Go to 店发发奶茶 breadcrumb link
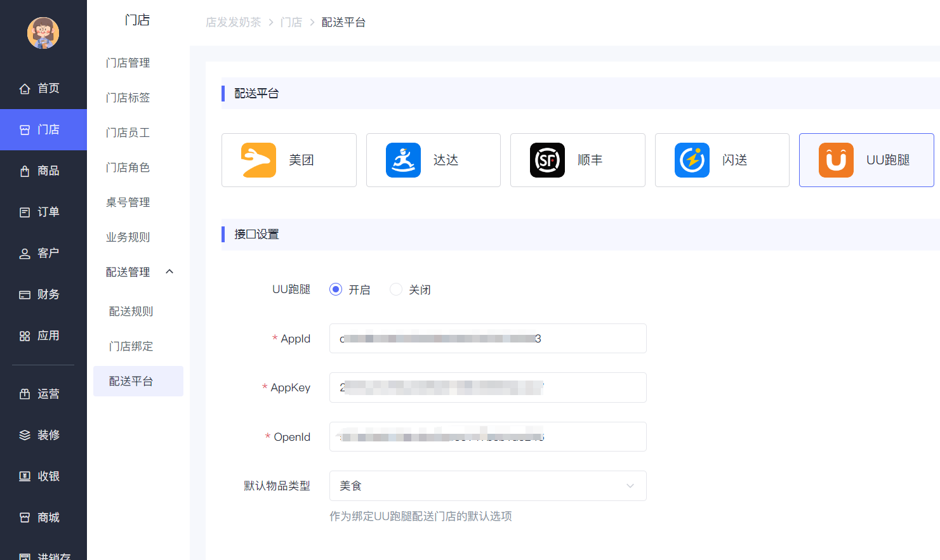The image size is (940, 560). coord(233,22)
